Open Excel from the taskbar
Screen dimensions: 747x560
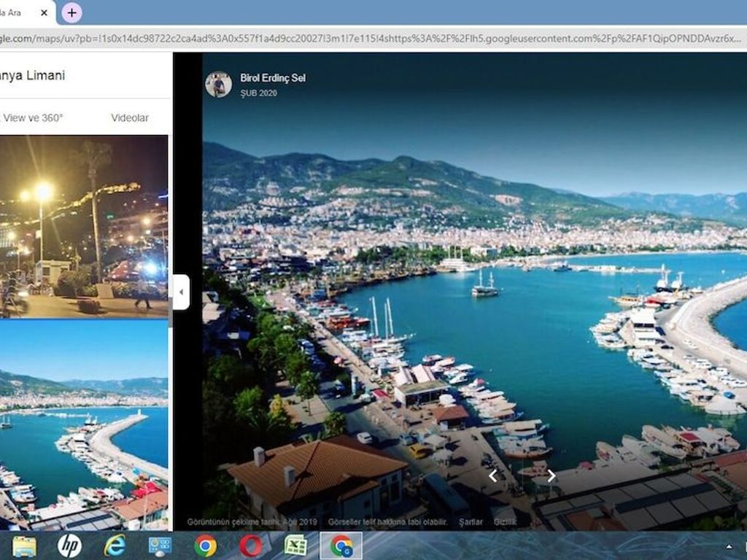pos(296,546)
